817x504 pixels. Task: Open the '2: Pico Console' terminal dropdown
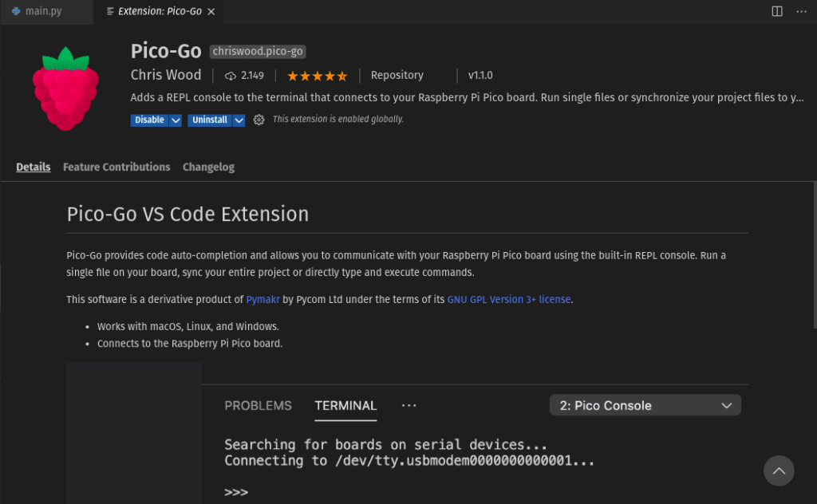coord(645,405)
